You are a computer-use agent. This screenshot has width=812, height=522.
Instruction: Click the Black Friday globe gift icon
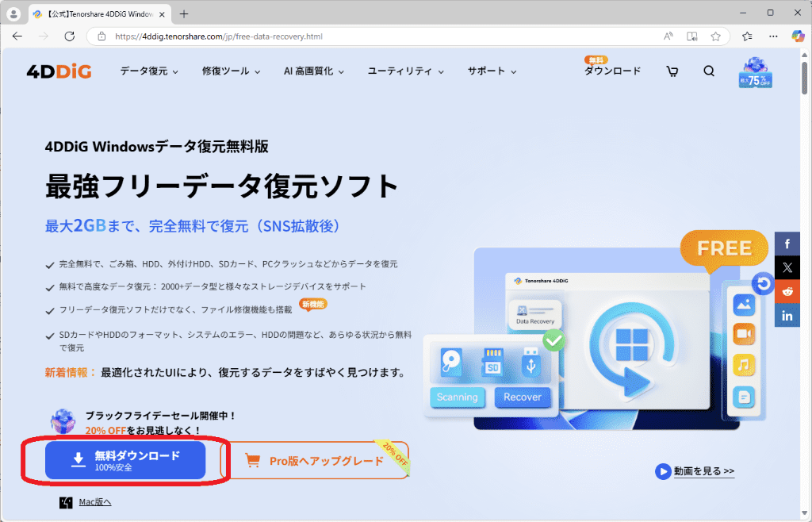click(x=63, y=421)
